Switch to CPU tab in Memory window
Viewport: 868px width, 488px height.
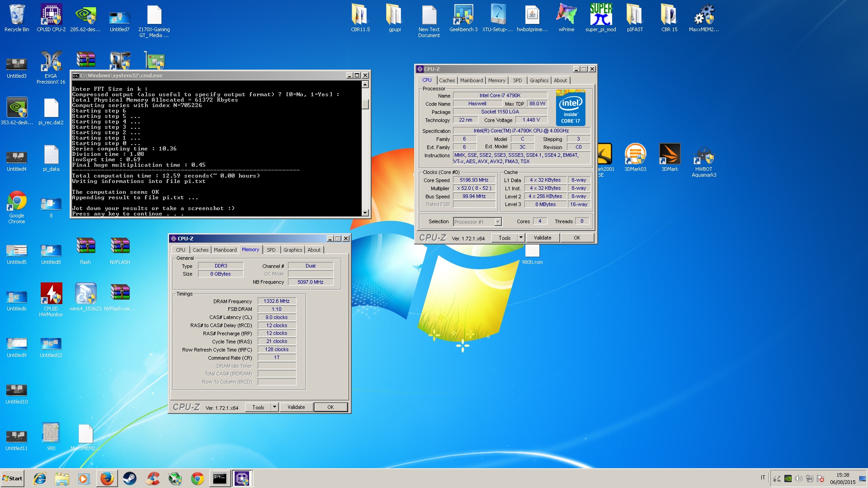(180, 250)
